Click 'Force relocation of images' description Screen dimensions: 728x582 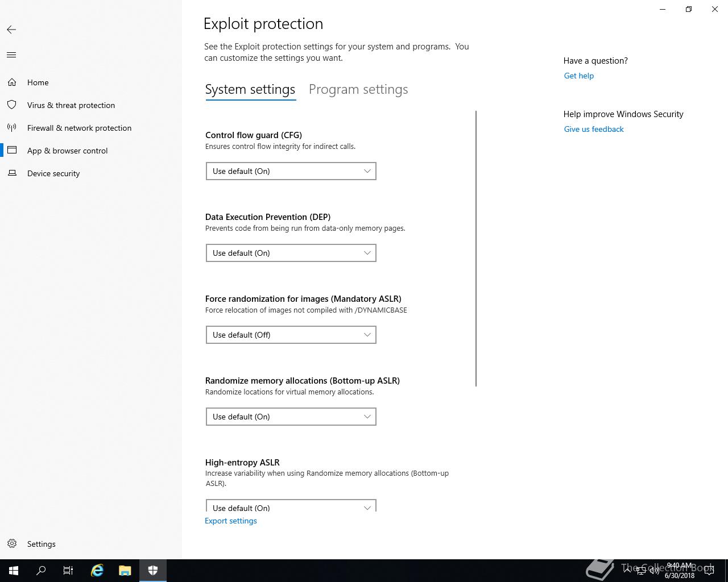306,310
